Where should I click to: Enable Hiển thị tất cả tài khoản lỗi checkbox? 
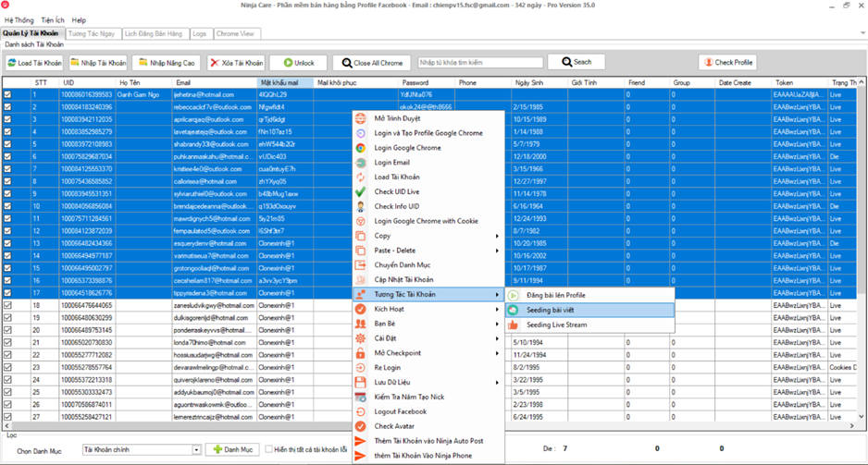pos(269,449)
